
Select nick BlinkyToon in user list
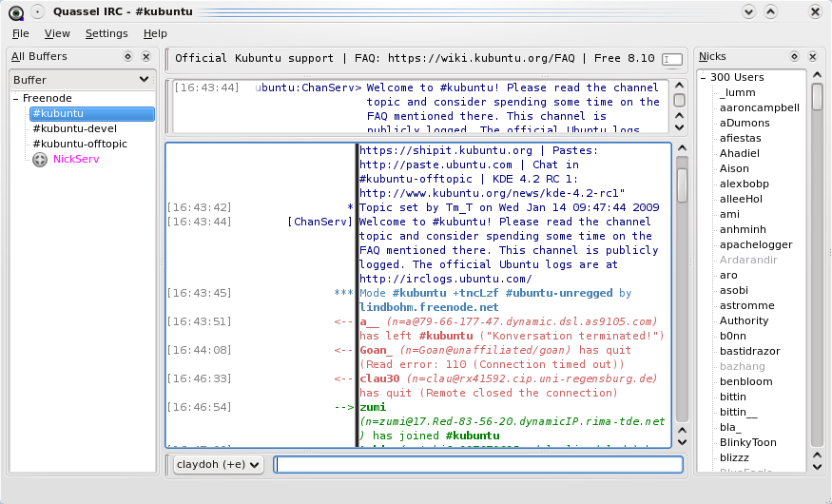747,443
